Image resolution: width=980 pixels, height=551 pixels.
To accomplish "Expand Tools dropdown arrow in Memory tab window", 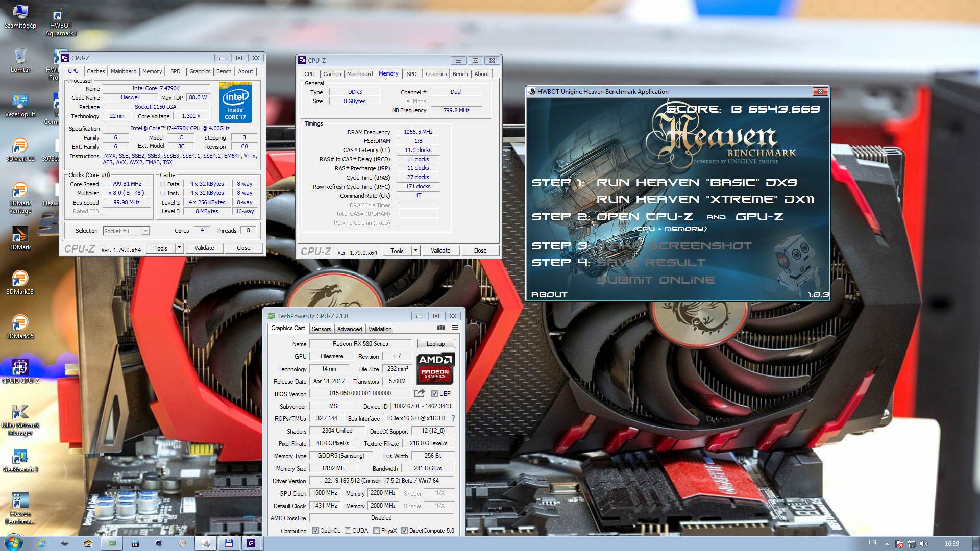I will [415, 251].
